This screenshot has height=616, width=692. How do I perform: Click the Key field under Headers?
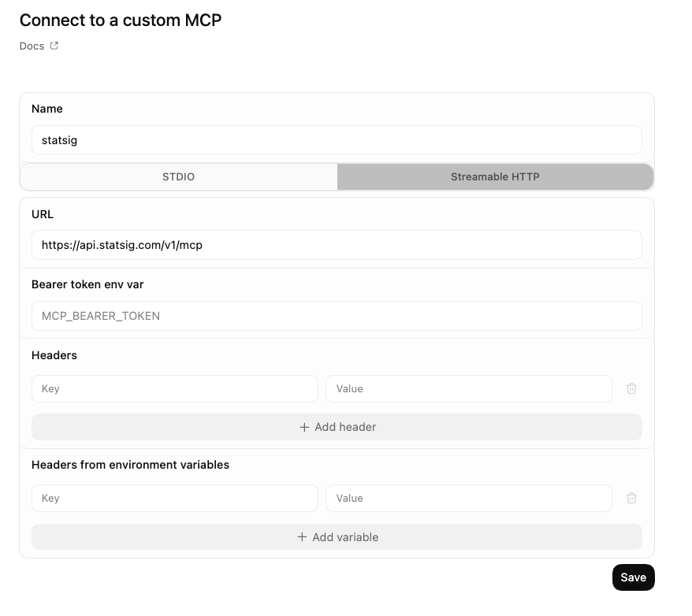(x=174, y=388)
